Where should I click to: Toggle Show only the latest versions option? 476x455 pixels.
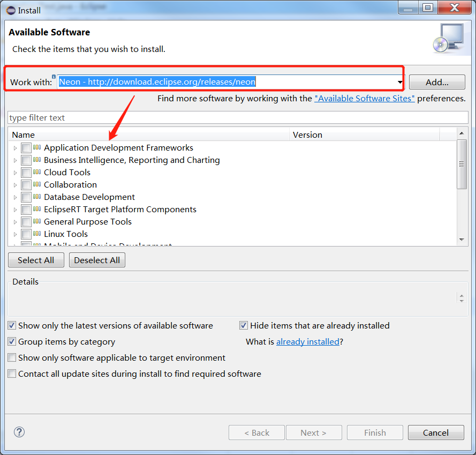(12, 325)
